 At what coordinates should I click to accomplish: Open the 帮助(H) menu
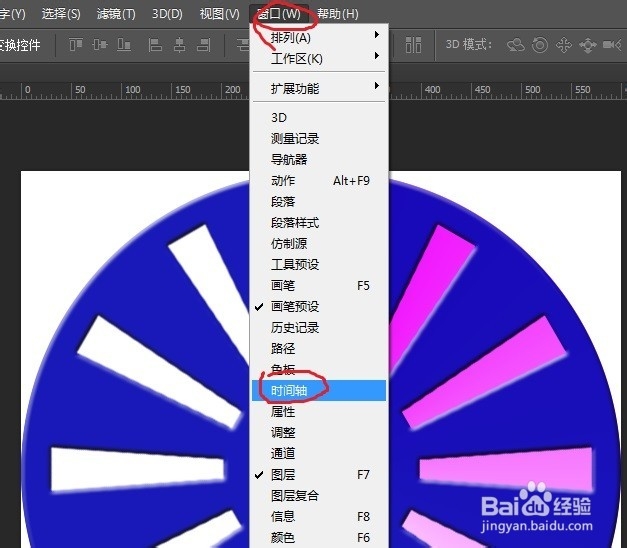pyautogui.click(x=338, y=14)
